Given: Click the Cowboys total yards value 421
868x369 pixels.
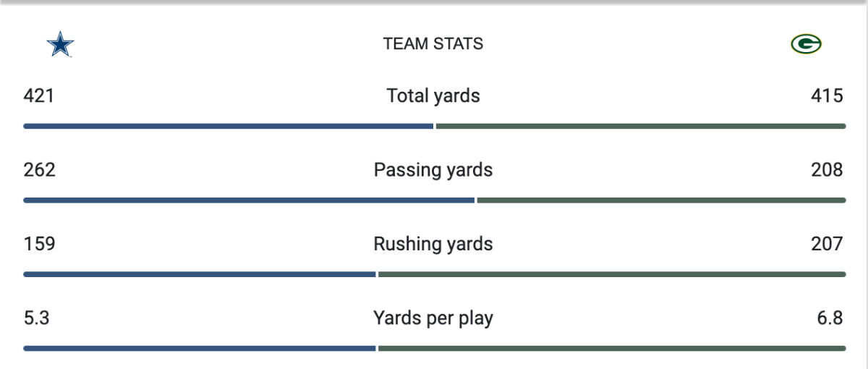Looking at the screenshot, I should point(39,96).
